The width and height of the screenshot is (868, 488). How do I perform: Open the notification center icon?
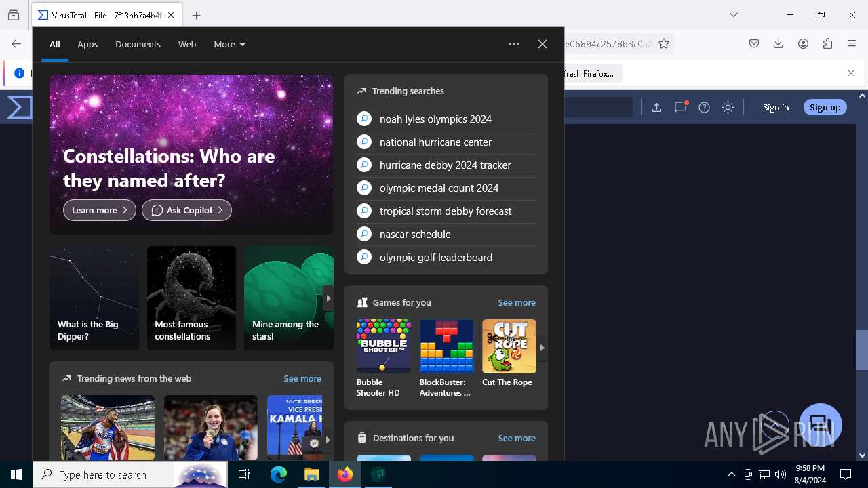[846, 474]
